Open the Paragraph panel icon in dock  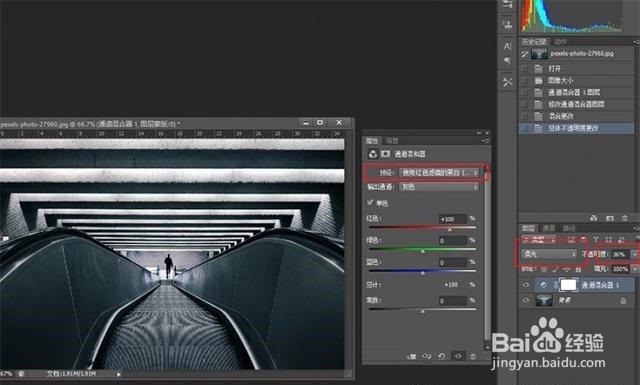(x=507, y=61)
